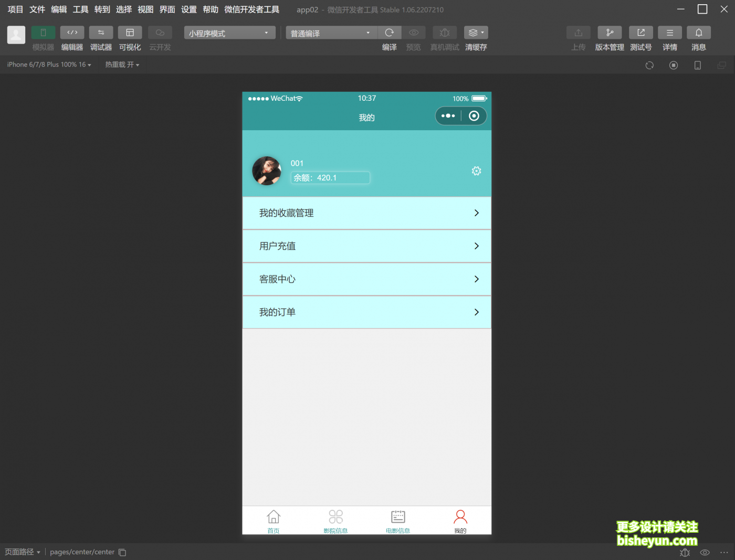Screen dimensions: 735x560
Task: Click the simulator stop record icon
Action: 674,65
